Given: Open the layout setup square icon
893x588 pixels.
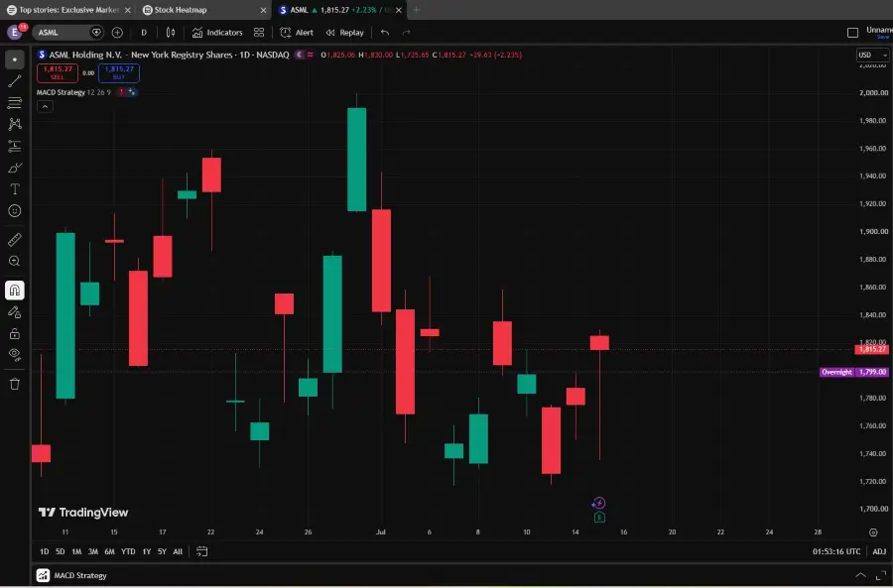Looking at the screenshot, I should point(852,33).
